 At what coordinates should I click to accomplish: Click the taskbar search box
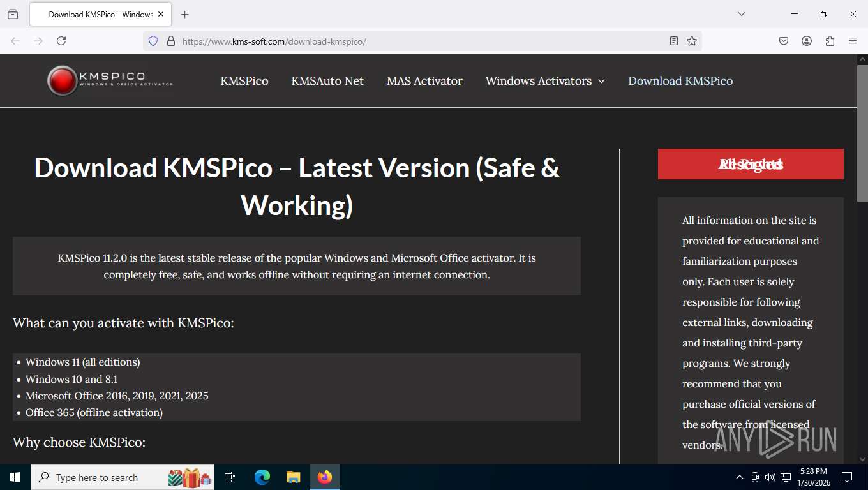(123, 477)
